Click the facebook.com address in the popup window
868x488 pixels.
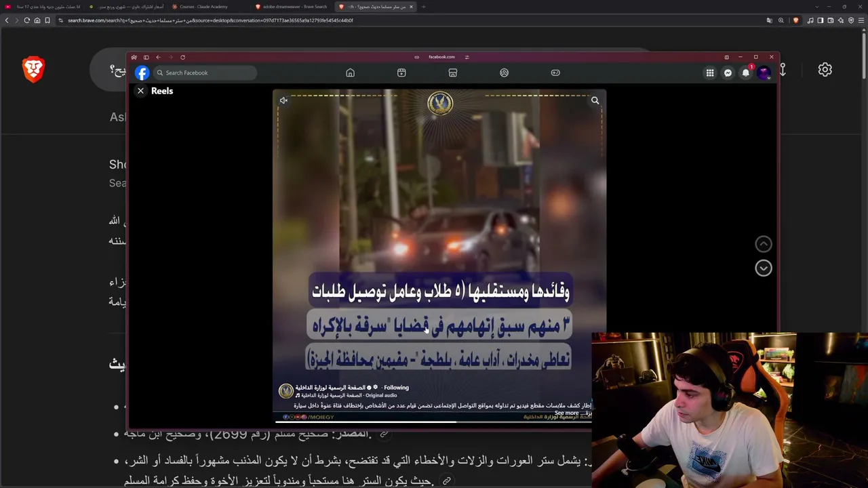pyautogui.click(x=441, y=57)
